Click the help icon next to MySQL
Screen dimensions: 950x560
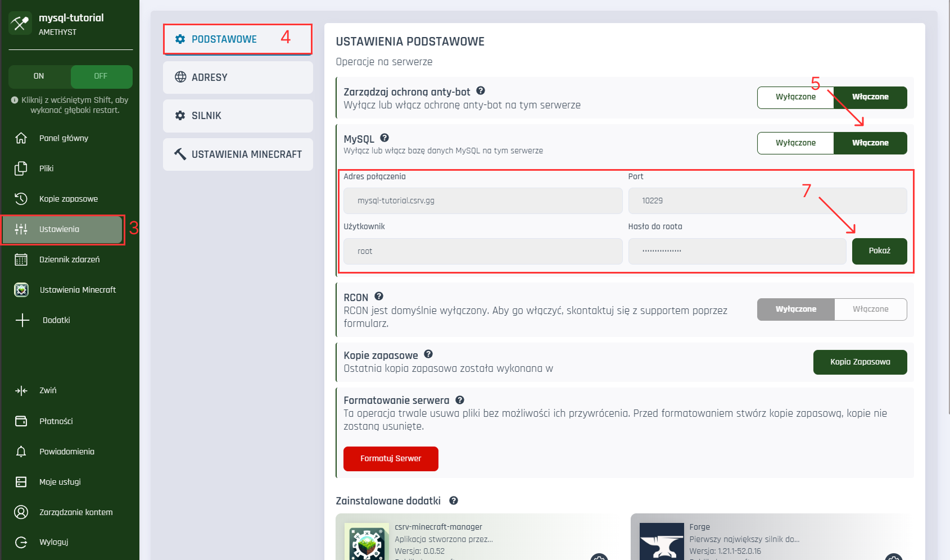tap(384, 138)
